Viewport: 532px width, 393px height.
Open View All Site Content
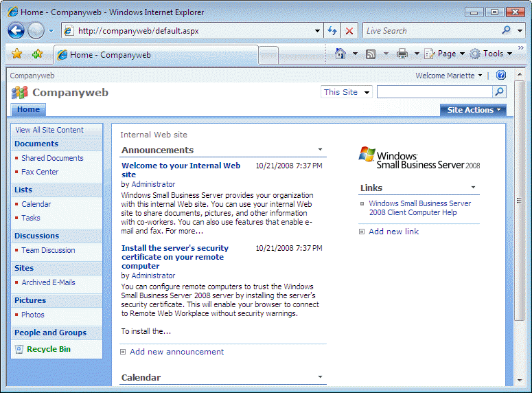click(49, 130)
